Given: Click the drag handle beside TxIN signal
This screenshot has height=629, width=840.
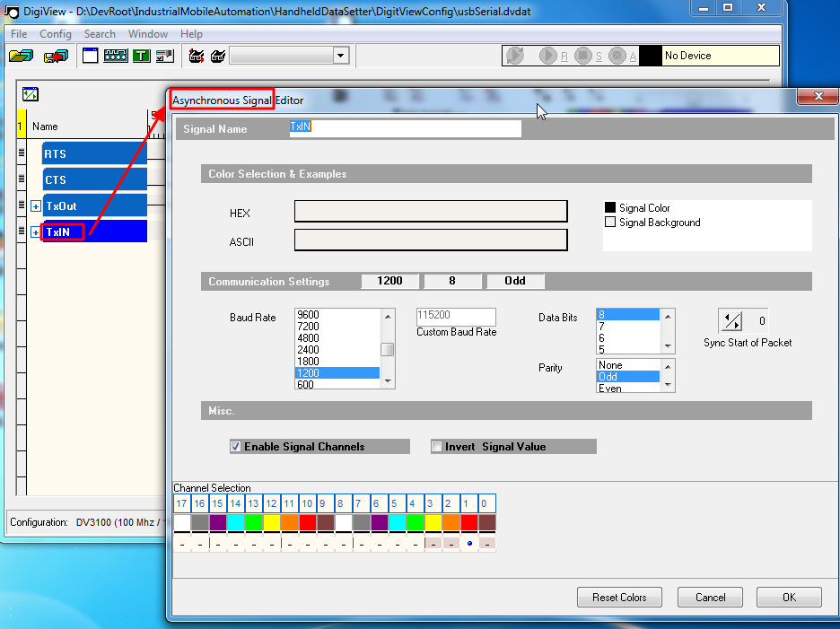Looking at the screenshot, I should [x=22, y=231].
